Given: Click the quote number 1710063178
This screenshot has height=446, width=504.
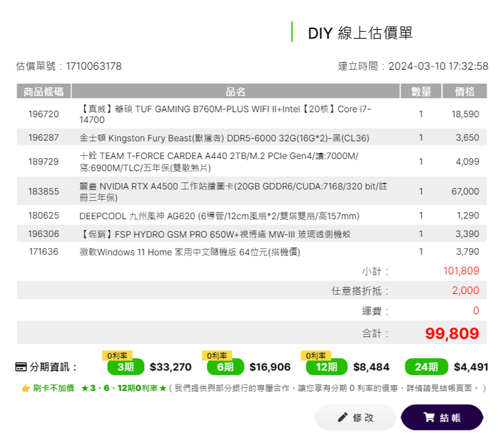Looking at the screenshot, I should tap(94, 66).
